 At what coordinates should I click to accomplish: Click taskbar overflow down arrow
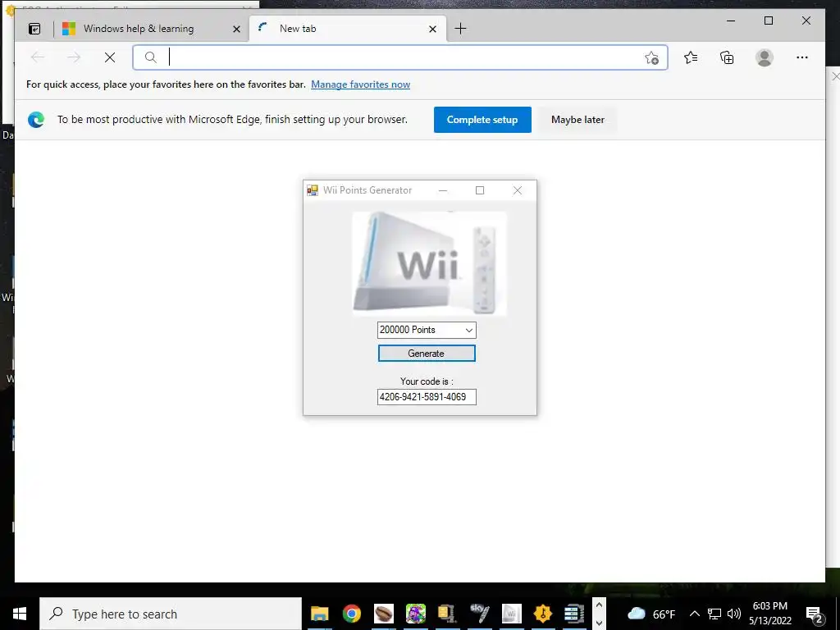pos(600,623)
